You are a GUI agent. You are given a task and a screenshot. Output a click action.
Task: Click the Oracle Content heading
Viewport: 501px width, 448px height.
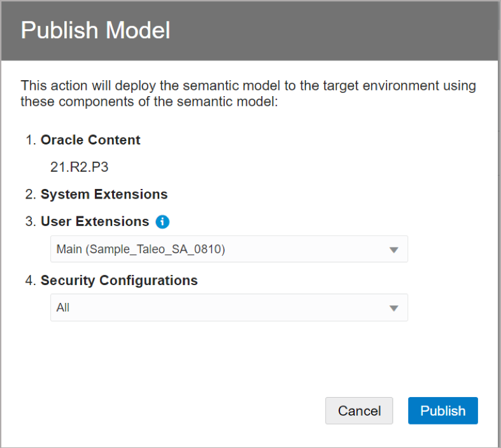(90, 140)
